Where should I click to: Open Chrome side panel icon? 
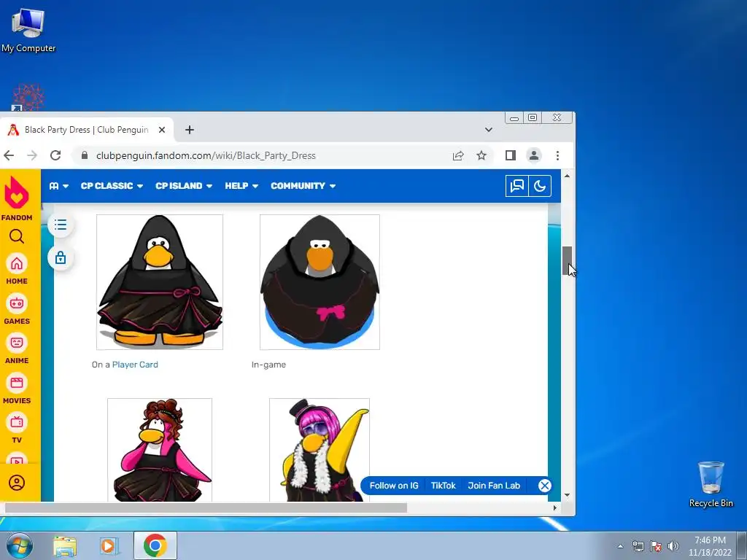510,155
